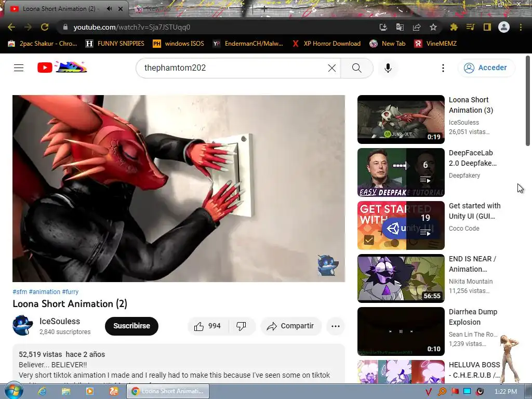Open the Chrome profile avatar
The width and height of the screenshot is (532, 399).
[504, 27]
